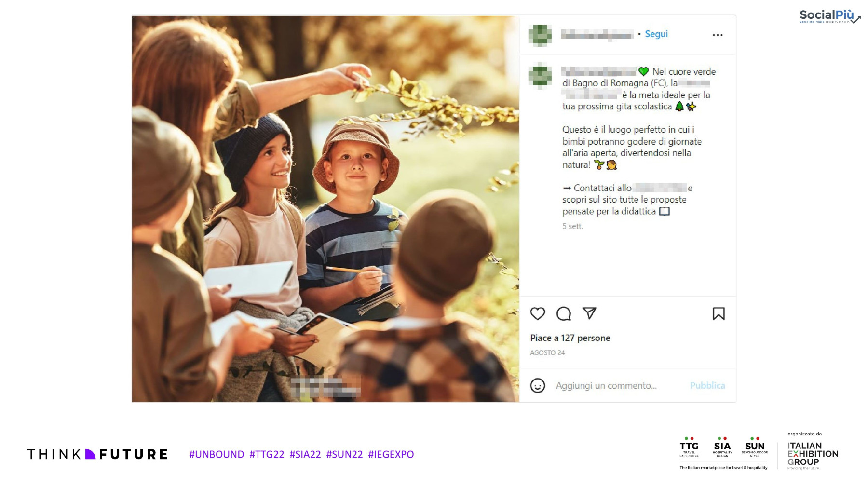Follow the account via Segui
Viewport: 868px width, 488px height.
pos(656,34)
